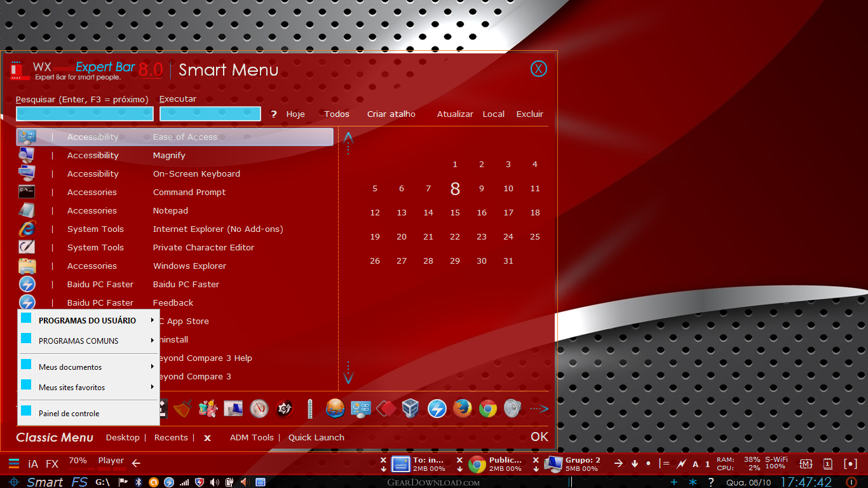The image size is (868, 488).
Task: Expand PROGRAMAS DO USUÁRIO submenu
Action: tap(88, 321)
